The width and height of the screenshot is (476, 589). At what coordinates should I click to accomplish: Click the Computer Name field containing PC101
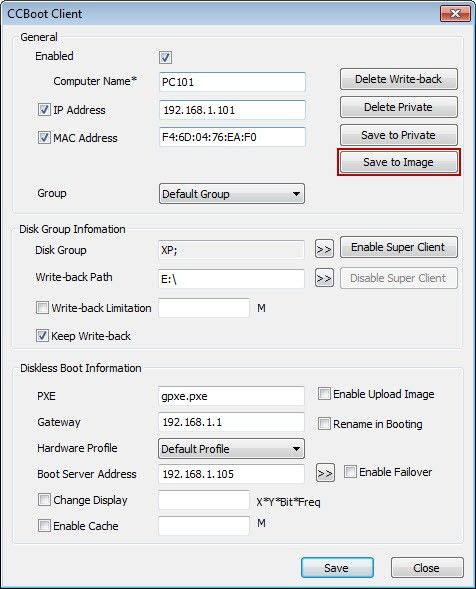[x=232, y=82]
